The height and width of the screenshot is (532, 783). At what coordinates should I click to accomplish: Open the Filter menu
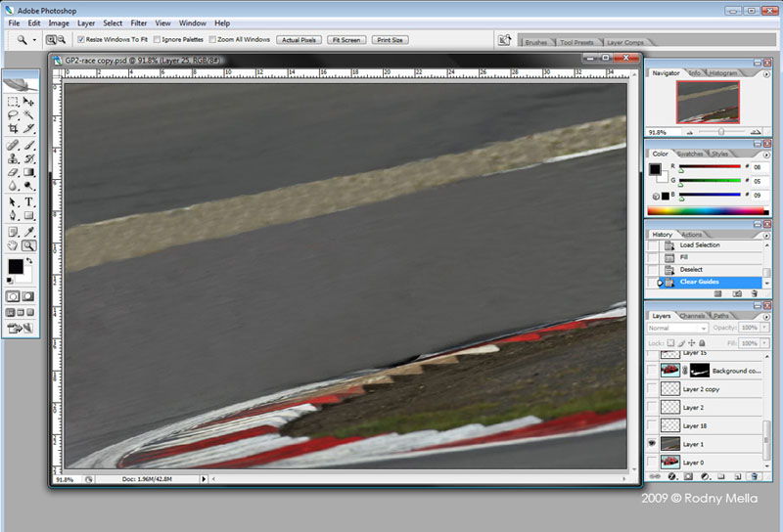pyautogui.click(x=138, y=22)
